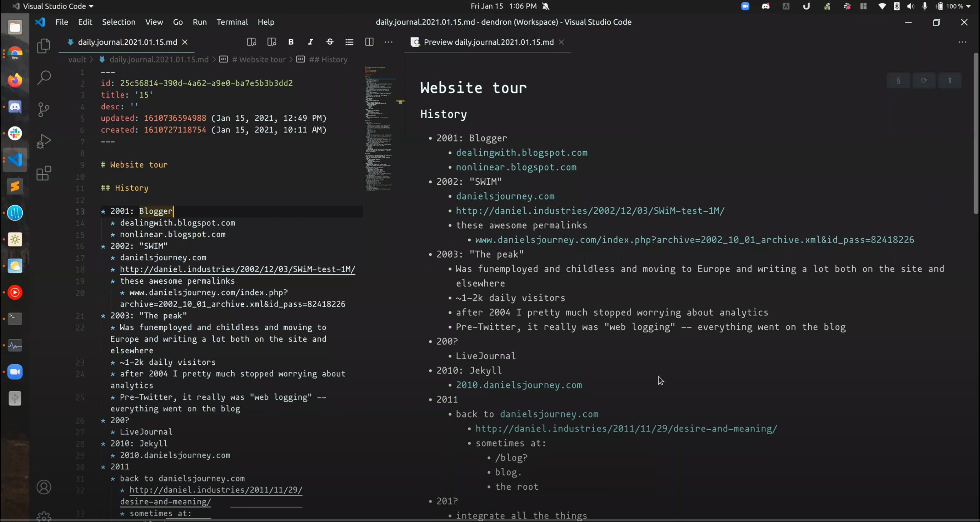980x522 pixels.
Task: Click the refresh preview button
Action: 924,80
